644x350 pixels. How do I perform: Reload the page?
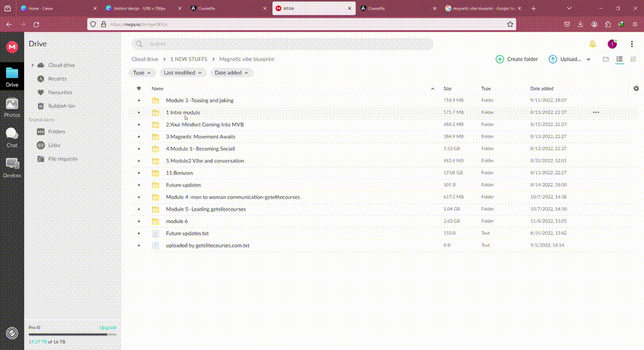[x=37, y=25]
